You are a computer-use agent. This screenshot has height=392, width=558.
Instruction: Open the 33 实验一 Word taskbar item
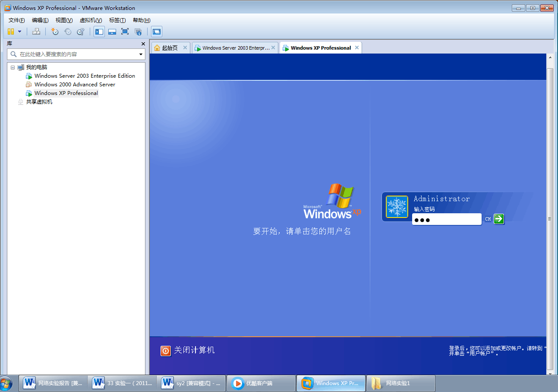pos(123,383)
